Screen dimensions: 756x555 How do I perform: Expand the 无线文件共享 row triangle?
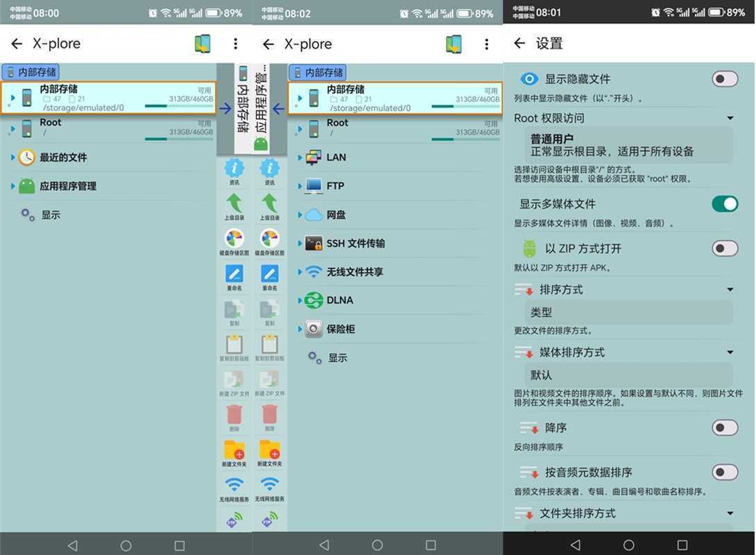[x=300, y=272]
